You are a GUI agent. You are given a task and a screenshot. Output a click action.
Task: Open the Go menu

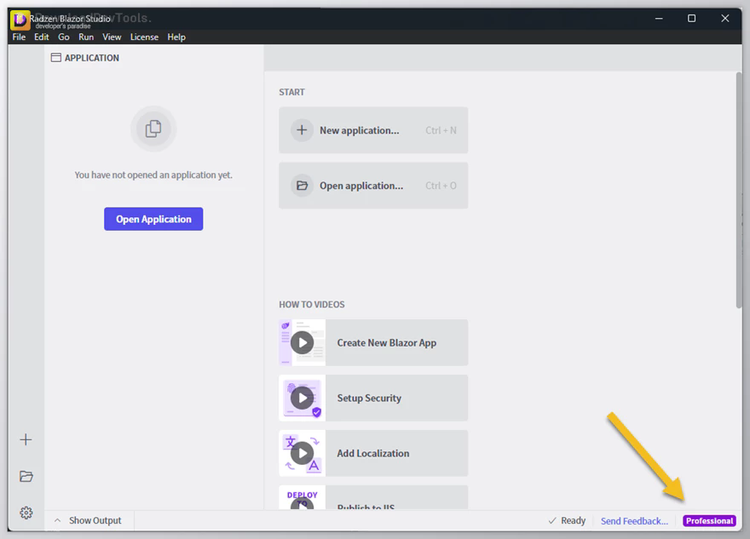(x=64, y=37)
